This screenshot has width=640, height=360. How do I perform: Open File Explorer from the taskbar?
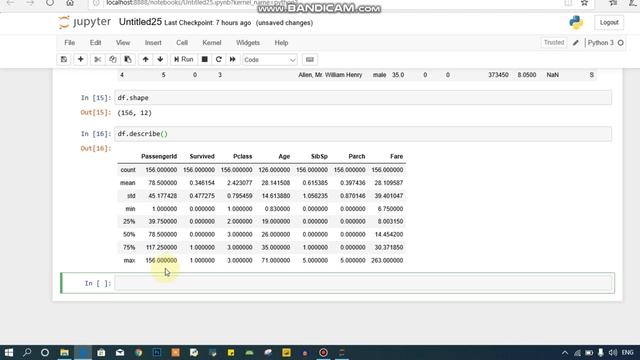point(64,352)
